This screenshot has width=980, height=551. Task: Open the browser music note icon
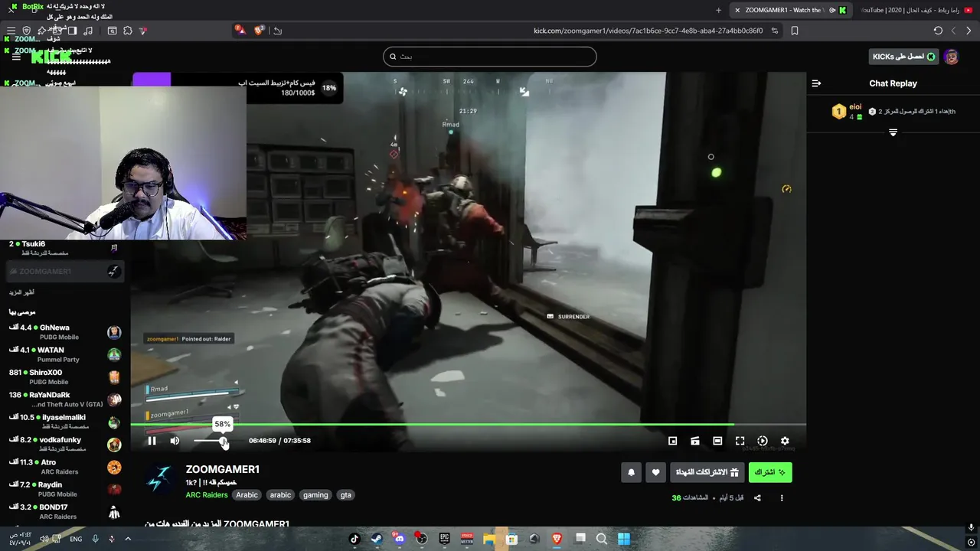[x=88, y=31]
